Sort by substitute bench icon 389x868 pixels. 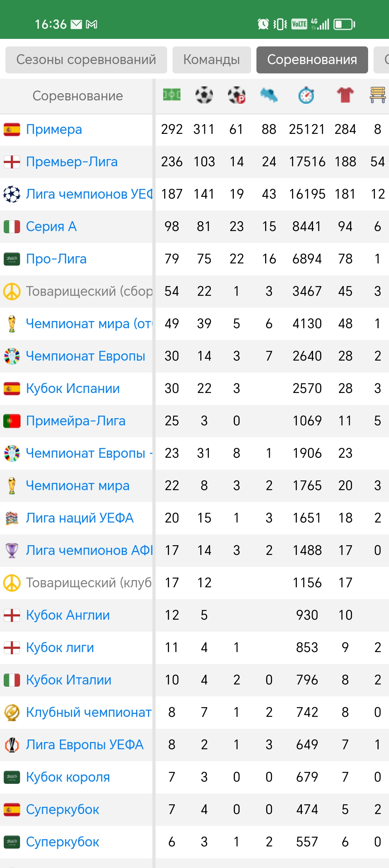click(378, 95)
